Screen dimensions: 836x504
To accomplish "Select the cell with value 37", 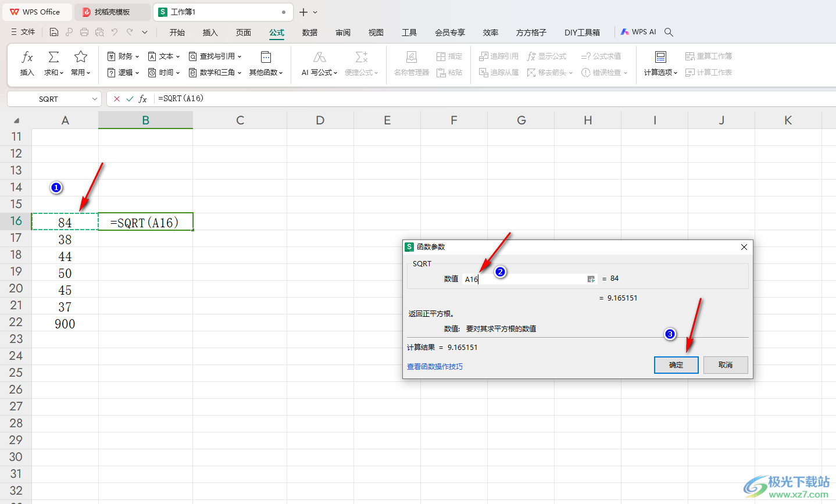I will (65, 307).
